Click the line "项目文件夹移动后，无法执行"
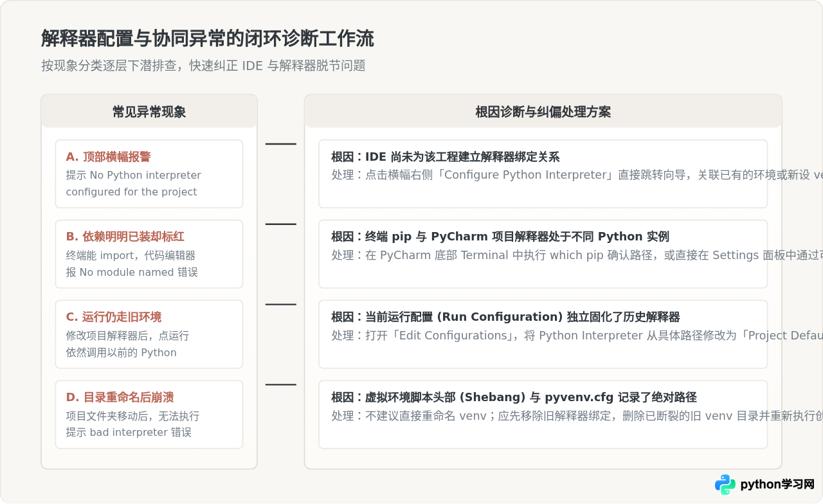This screenshot has width=823, height=504. (133, 416)
